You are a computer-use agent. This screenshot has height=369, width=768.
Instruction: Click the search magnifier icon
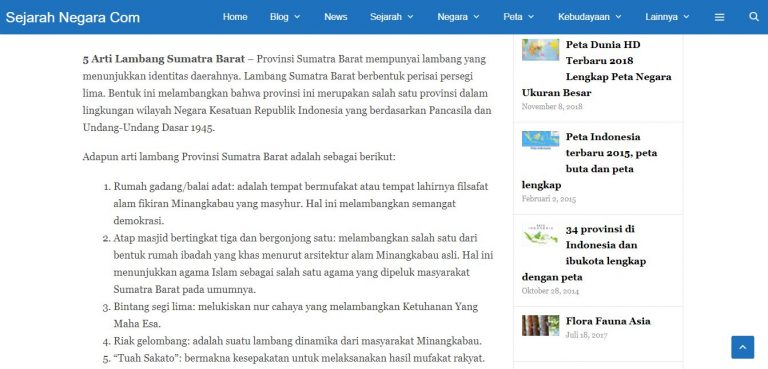(x=754, y=17)
